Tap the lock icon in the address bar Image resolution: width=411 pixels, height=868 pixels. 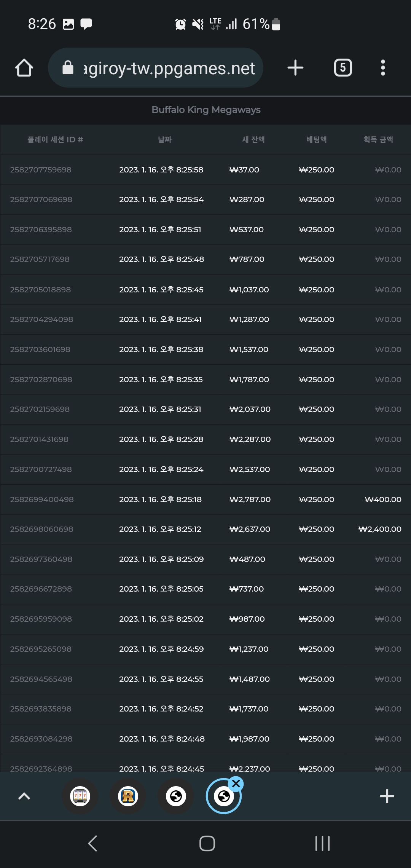(68, 68)
